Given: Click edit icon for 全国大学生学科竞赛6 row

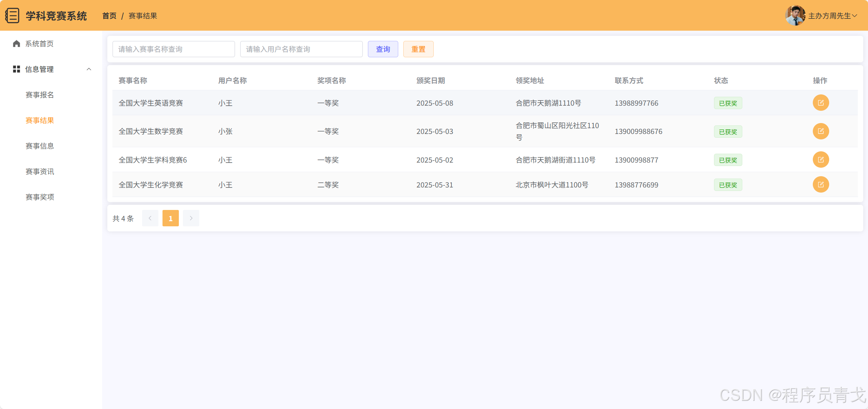Looking at the screenshot, I should (821, 160).
